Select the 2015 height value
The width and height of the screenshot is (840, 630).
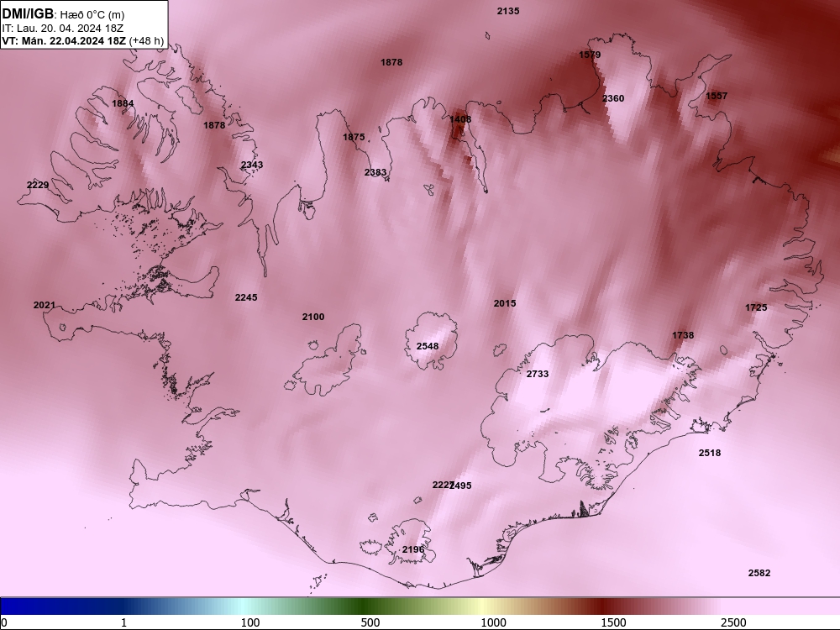pos(505,303)
